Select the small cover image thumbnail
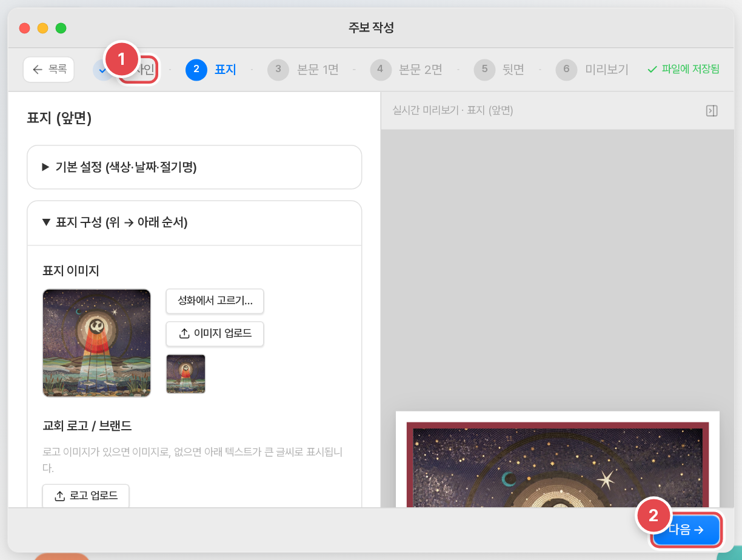This screenshot has height=560, width=742. 186,374
